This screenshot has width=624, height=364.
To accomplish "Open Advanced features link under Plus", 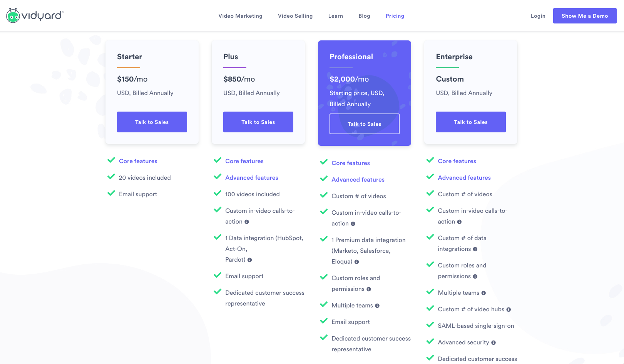I will point(252,178).
